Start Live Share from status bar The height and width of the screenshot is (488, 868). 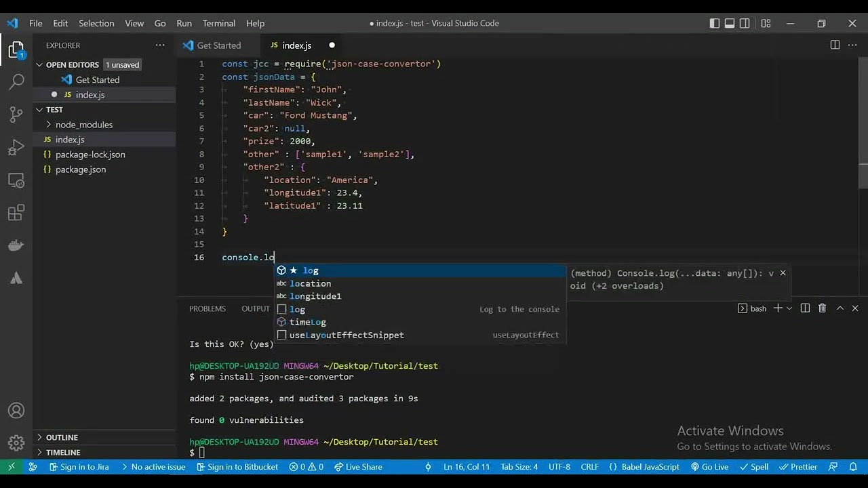[x=357, y=466]
